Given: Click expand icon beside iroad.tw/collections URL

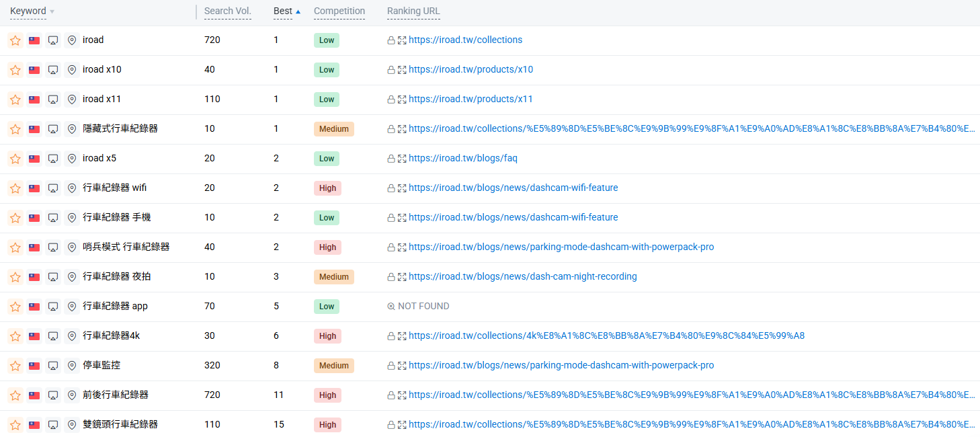Looking at the screenshot, I should pos(402,40).
